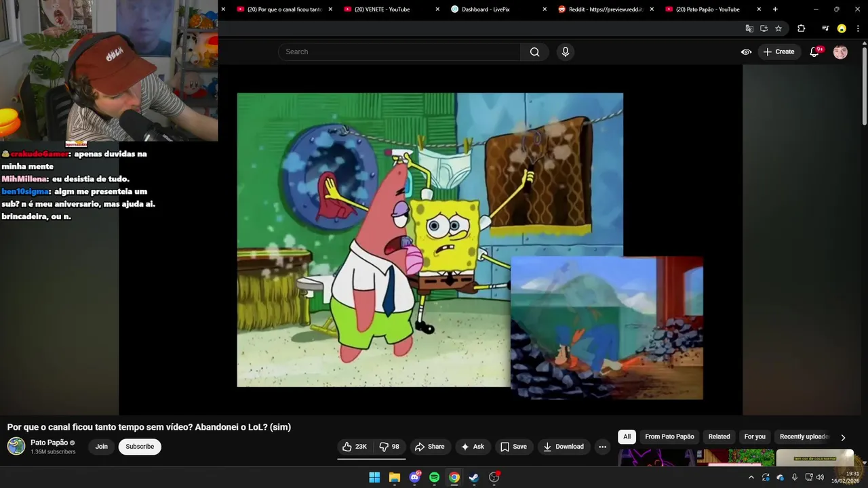
Task: Switch to the VENETE - YouTube tab
Action: (388, 9)
